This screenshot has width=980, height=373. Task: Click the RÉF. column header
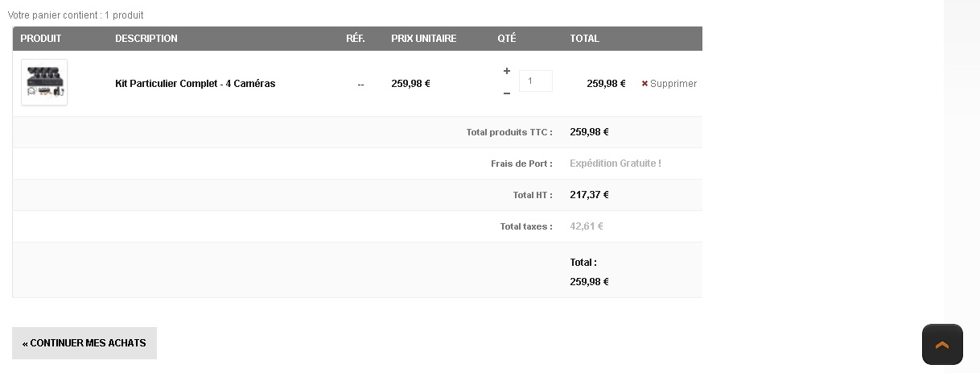[356, 39]
